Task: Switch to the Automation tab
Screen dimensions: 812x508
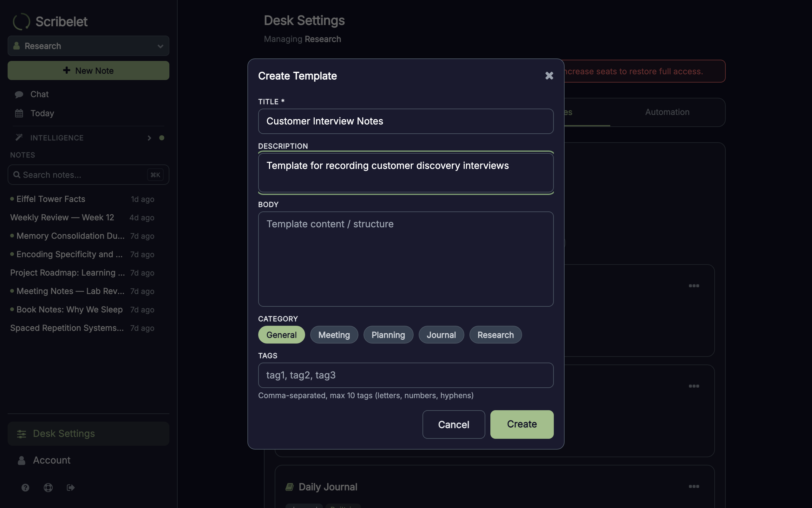Action: coord(667,112)
